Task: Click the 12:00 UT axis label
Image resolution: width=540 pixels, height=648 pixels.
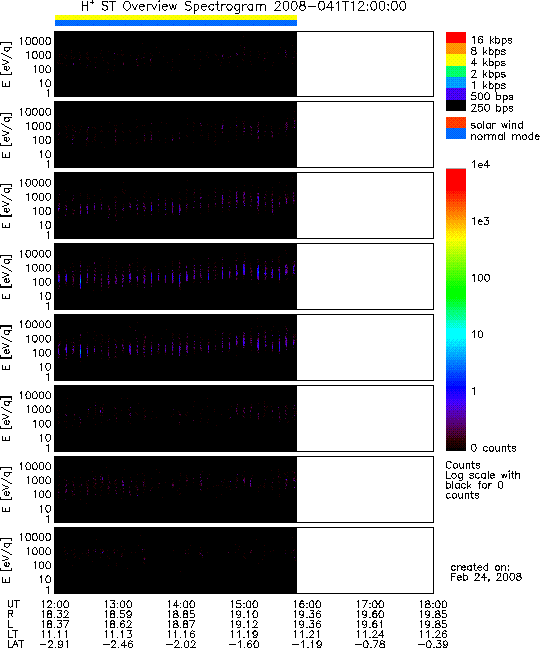Action: pos(55,605)
